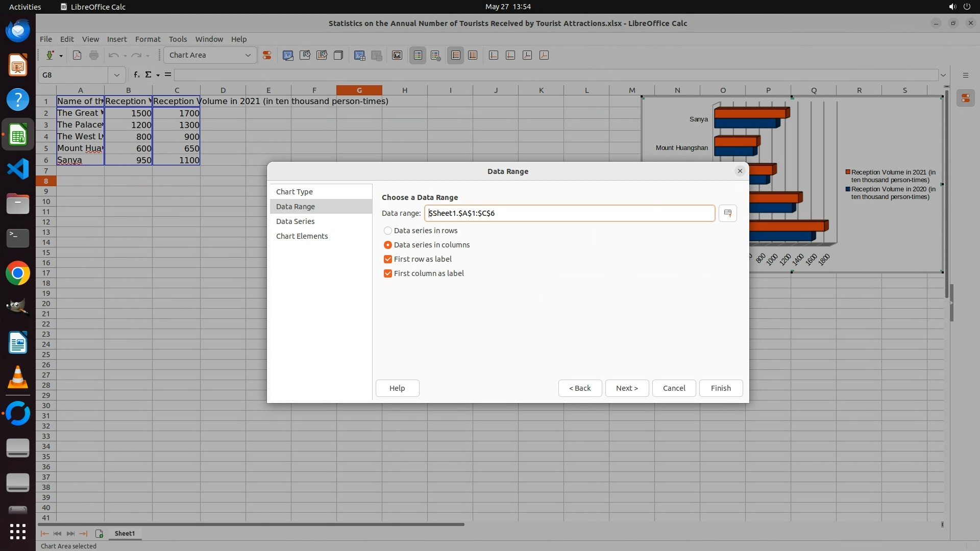Click the Format Selection toolbar icon
The image size is (980, 551).
(266, 55)
